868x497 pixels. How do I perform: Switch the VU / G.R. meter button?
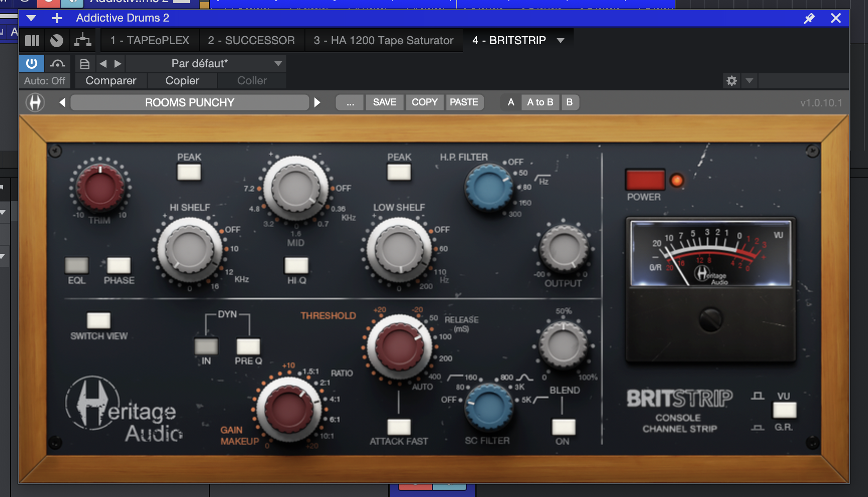click(x=784, y=410)
